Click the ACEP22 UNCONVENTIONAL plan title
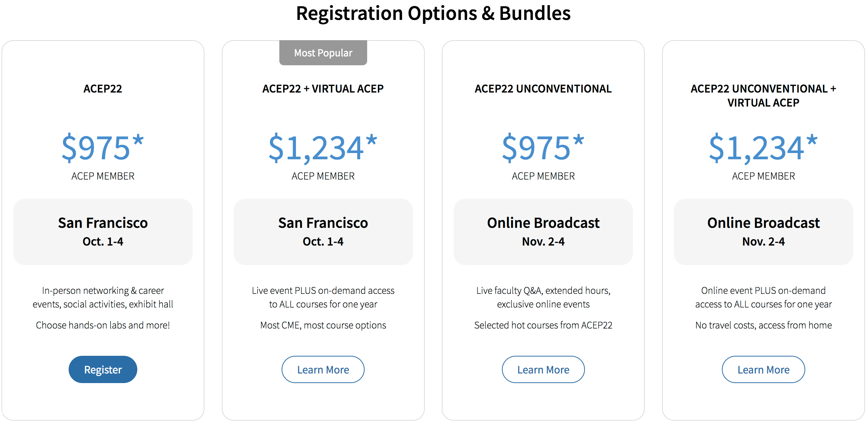868x424 pixels. point(543,89)
